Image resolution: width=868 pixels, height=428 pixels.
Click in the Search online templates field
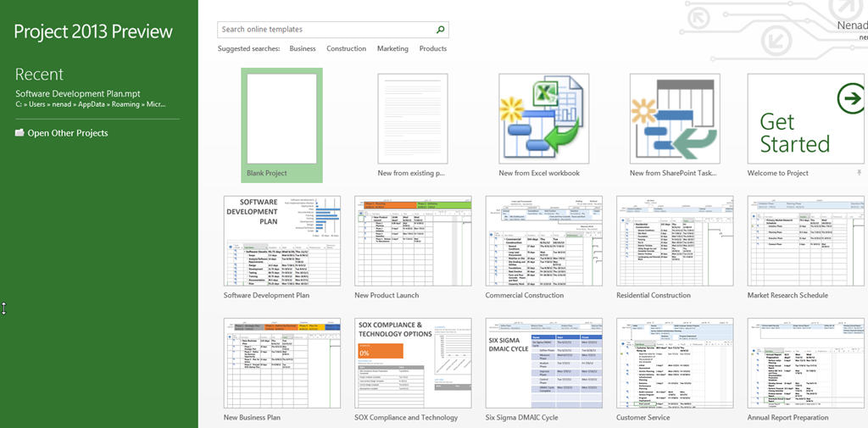tap(326, 30)
